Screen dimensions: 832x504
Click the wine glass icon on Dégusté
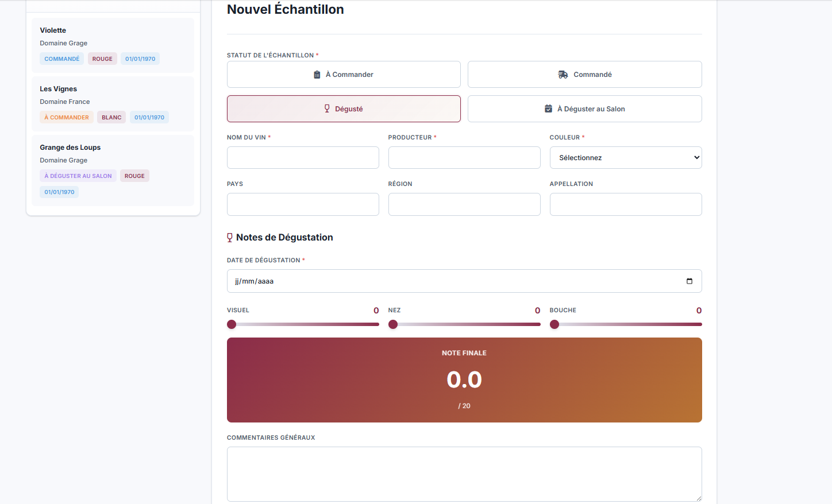[327, 108]
